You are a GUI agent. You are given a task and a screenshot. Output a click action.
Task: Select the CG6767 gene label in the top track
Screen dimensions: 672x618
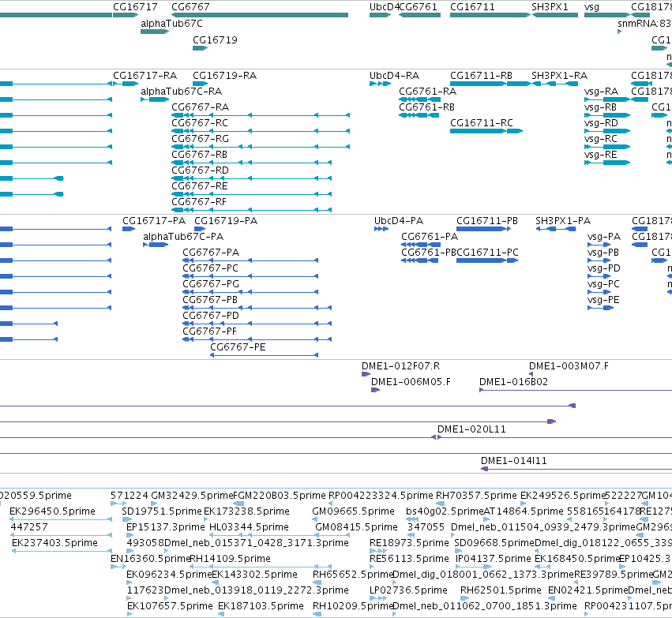tap(191, 7)
